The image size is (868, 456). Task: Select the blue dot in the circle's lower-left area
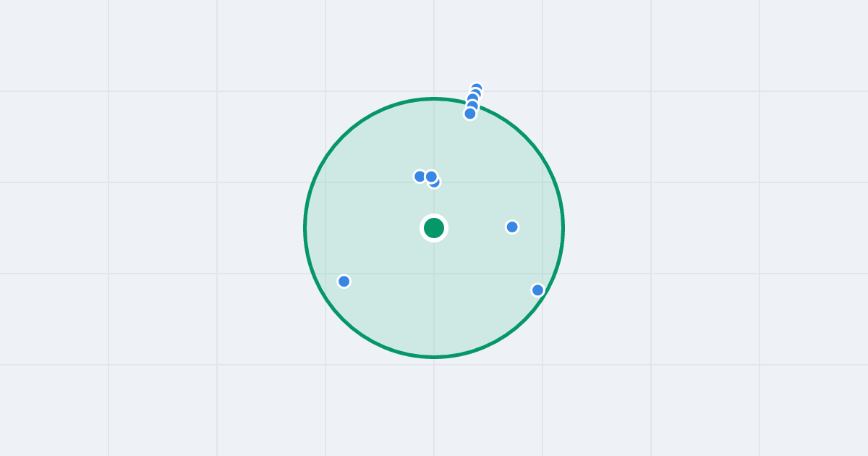point(344,282)
